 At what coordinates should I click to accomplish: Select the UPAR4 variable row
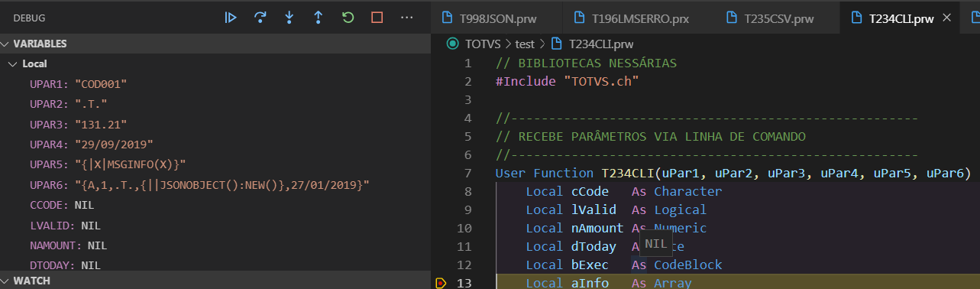coord(215,144)
